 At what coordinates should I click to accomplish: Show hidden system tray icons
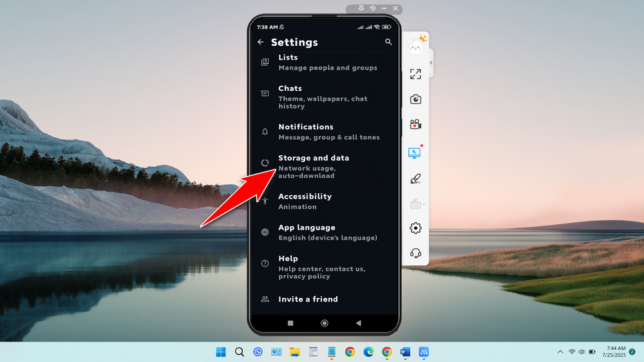point(560,352)
